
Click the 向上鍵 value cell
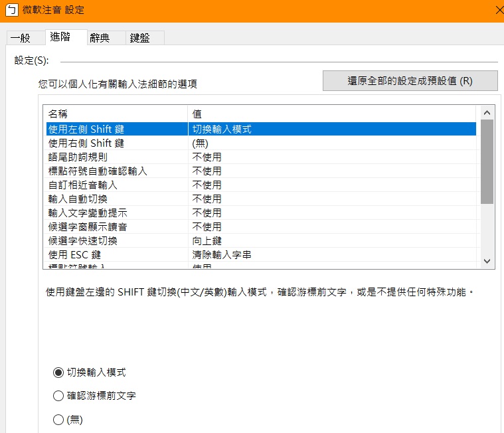coord(332,240)
